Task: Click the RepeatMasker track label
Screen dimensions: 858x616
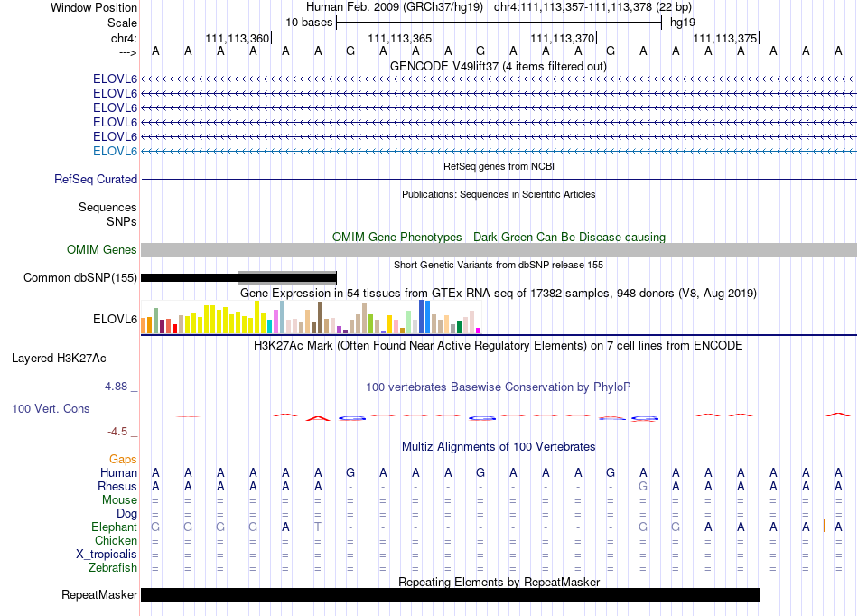Action: point(99,594)
